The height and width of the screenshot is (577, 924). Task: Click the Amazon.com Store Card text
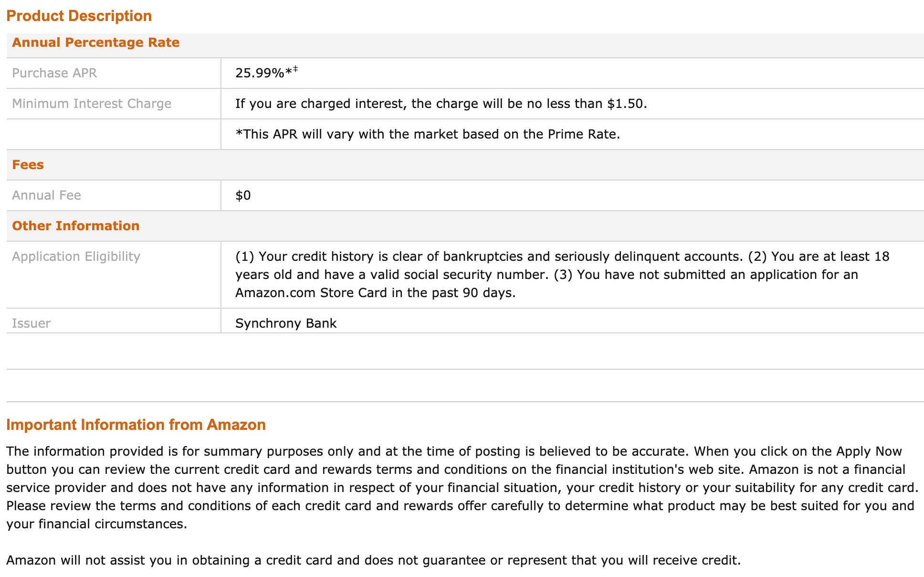point(311,293)
